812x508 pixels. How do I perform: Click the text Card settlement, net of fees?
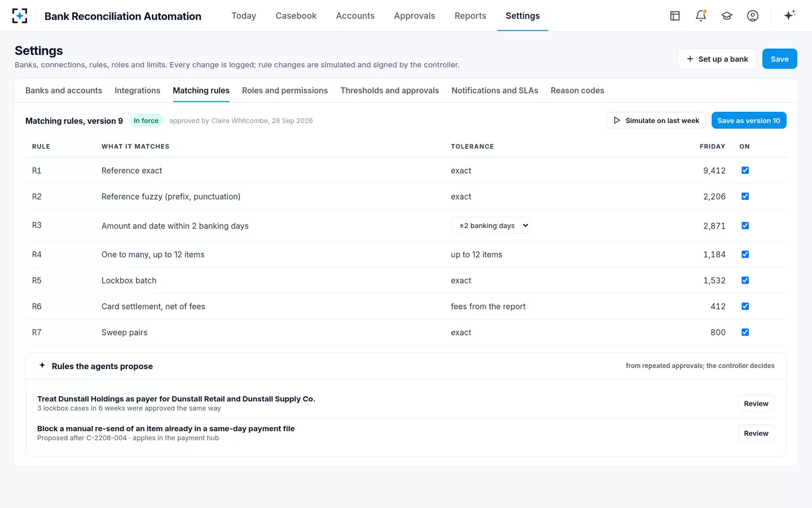[x=153, y=306]
